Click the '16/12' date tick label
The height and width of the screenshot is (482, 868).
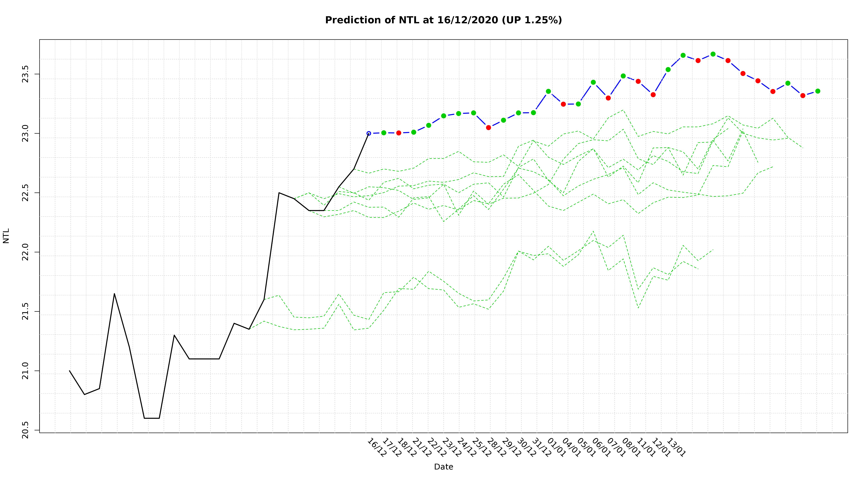pyautogui.click(x=377, y=448)
